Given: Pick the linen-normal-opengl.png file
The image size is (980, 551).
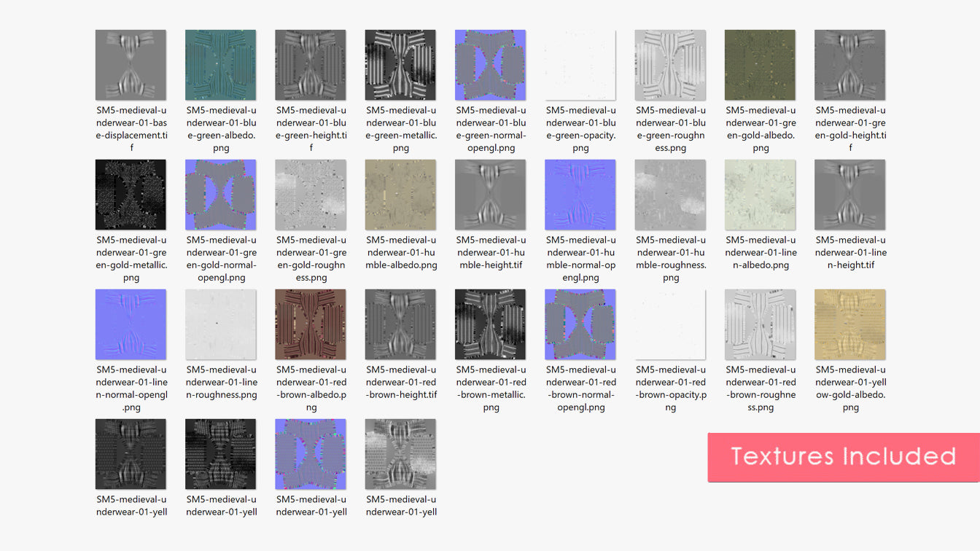Looking at the screenshot, I should 131,324.
